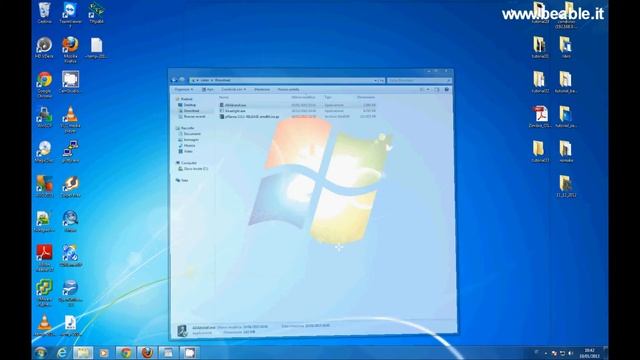Screen dimensions: 640x360
Task: Launch the TeamViewer desktop shortcut
Action: [x=70, y=14]
